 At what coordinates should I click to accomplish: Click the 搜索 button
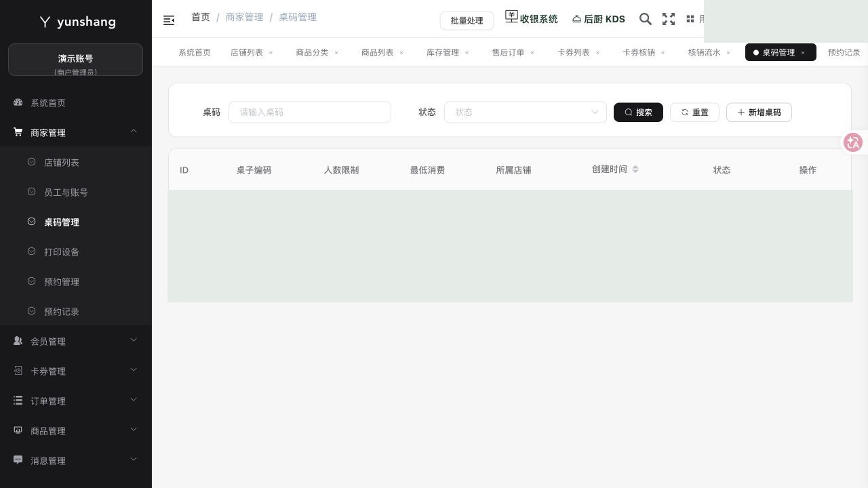638,112
